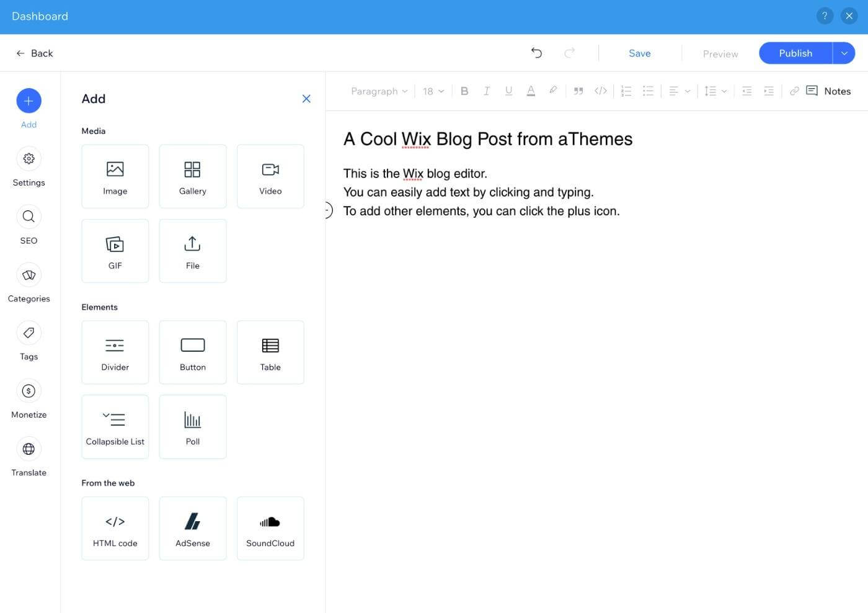Open the Paragraph style dropdown
This screenshot has width=868, height=613.
pyautogui.click(x=379, y=91)
